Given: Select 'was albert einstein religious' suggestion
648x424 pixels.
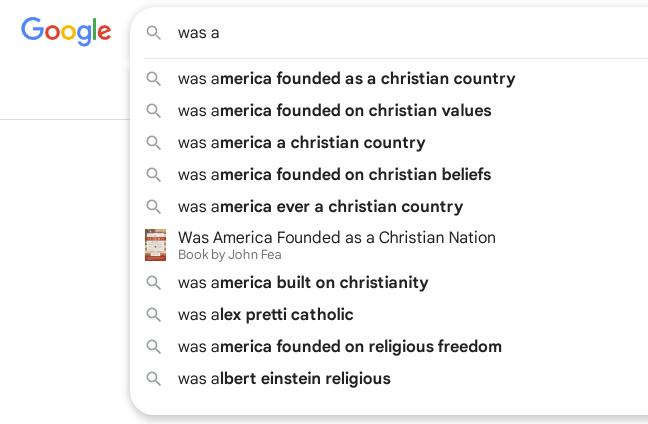Looking at the screenshot, I should pos(284,378).
